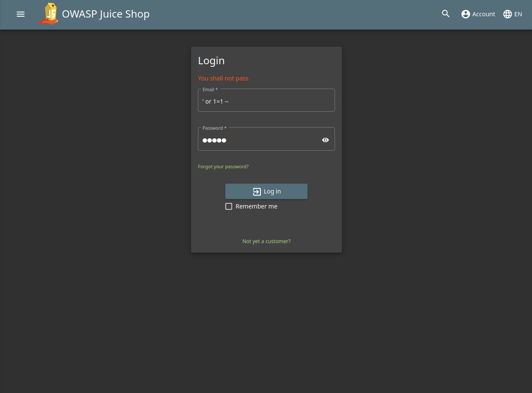Click the Login heading
Screen dimensions: 532x393
tap(211, 61)
